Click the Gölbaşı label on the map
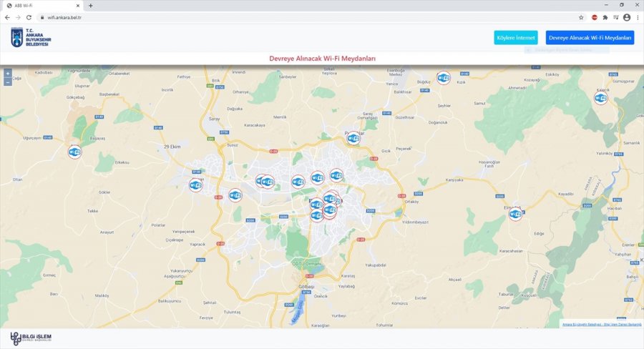This screenshot has height=349, width=644. (x=306, y=286)
